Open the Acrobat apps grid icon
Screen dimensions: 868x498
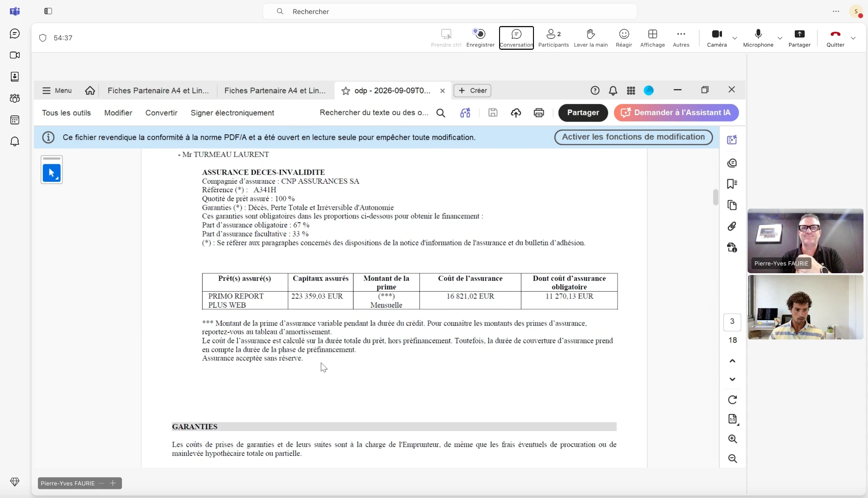click(x=631, y=90)
